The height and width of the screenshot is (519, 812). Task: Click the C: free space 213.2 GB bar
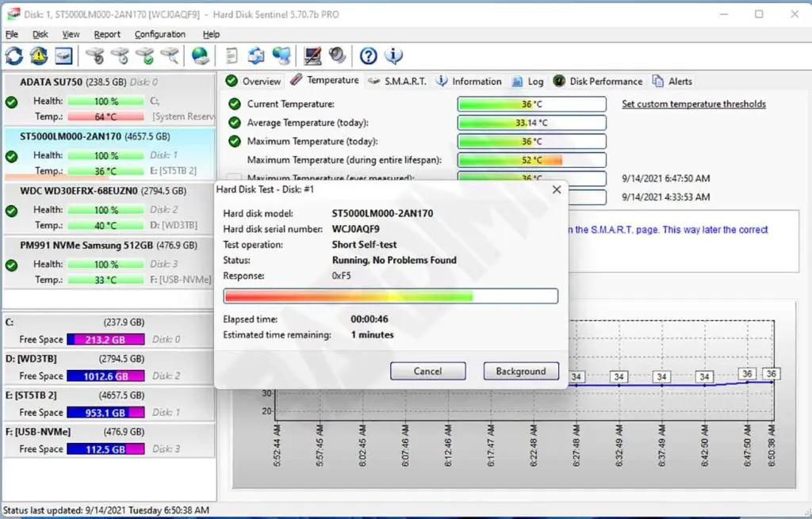(105, 339)
